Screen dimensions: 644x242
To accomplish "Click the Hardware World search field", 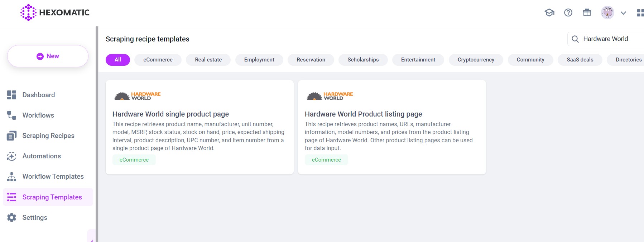I will 609,39.
